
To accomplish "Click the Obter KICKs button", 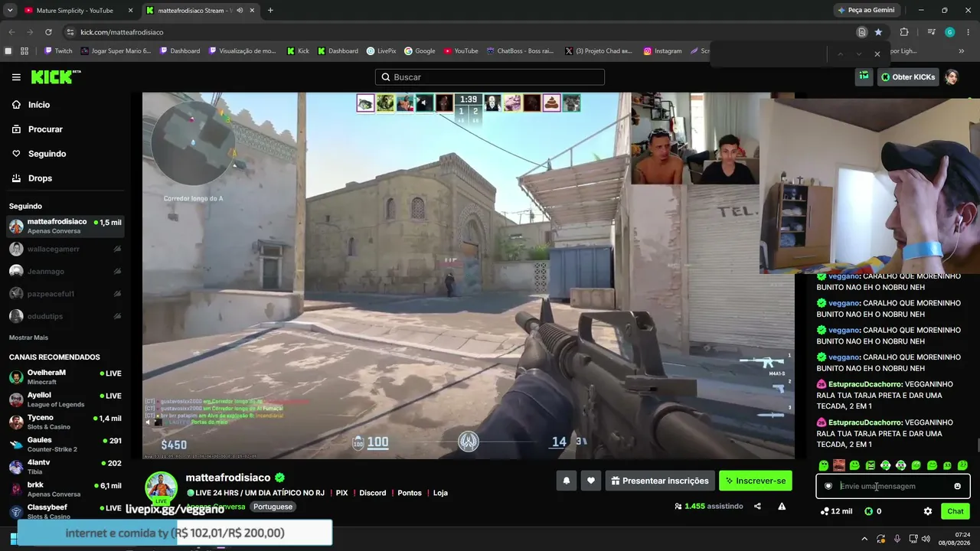I will coord(908,77).
